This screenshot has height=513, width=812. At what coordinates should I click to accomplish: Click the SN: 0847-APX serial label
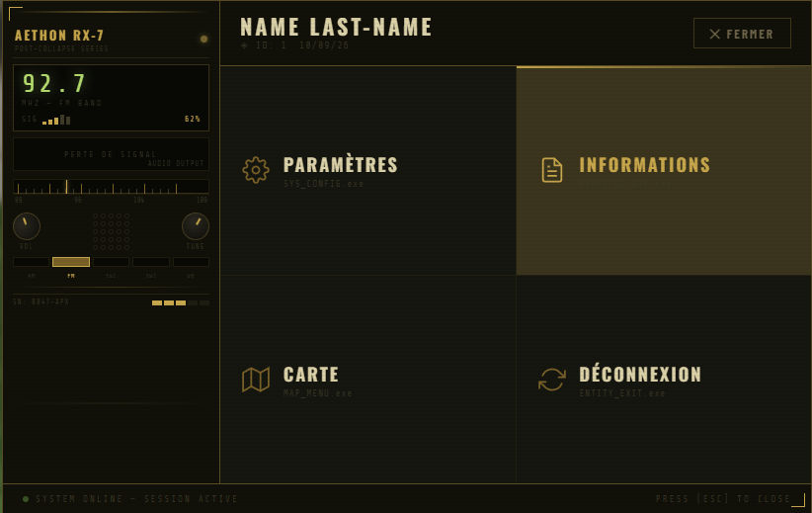[x=41, y=301]
